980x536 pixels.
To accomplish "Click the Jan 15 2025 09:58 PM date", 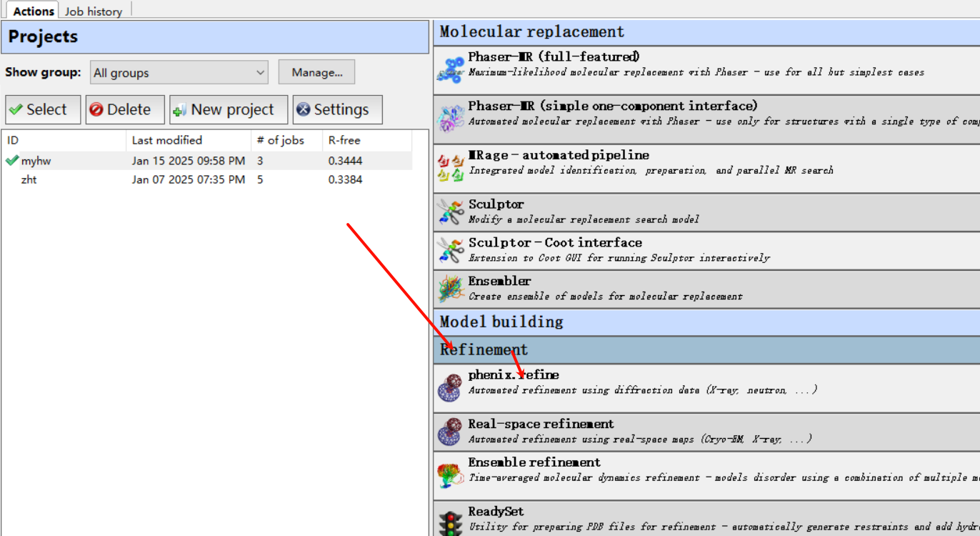I will point(189,161).
